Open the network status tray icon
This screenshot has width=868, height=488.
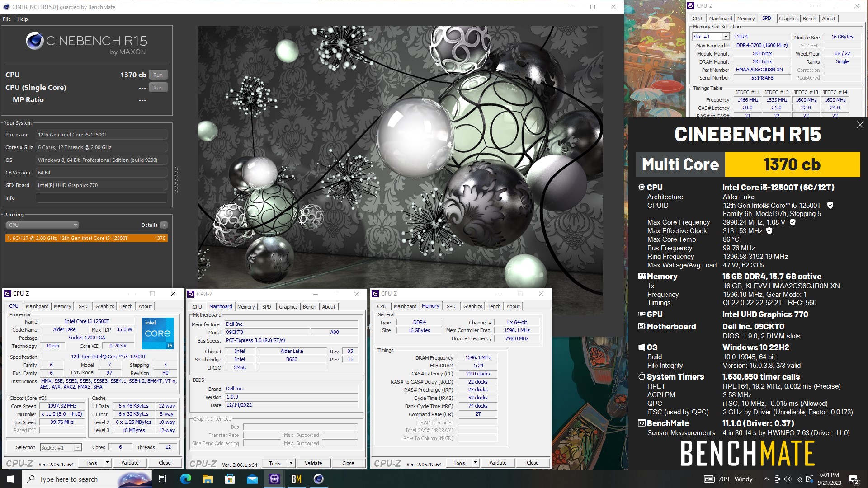coord(799,479)
